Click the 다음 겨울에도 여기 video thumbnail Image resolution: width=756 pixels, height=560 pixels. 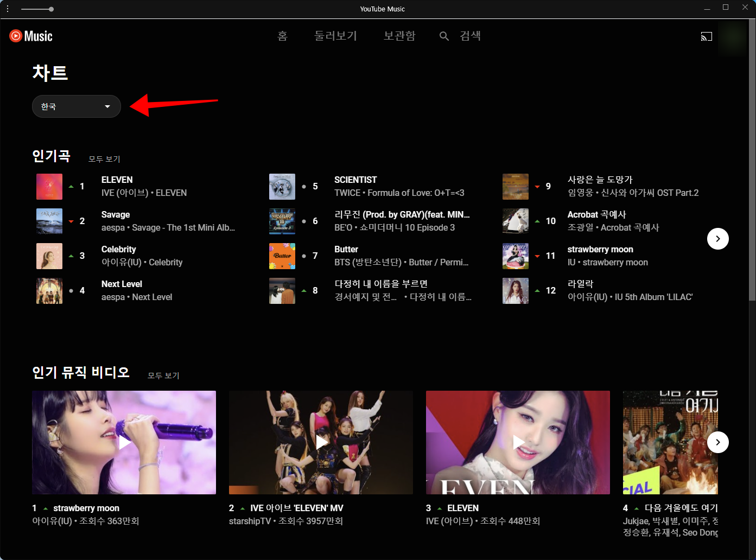[x=670, y=442]
